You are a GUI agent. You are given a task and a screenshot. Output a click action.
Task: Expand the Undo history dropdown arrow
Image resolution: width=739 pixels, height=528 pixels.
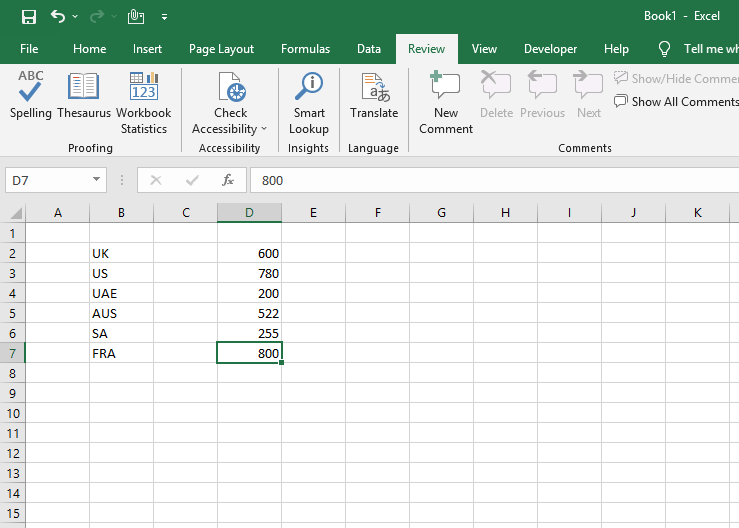pyautogui.click(x=75, y=16)
